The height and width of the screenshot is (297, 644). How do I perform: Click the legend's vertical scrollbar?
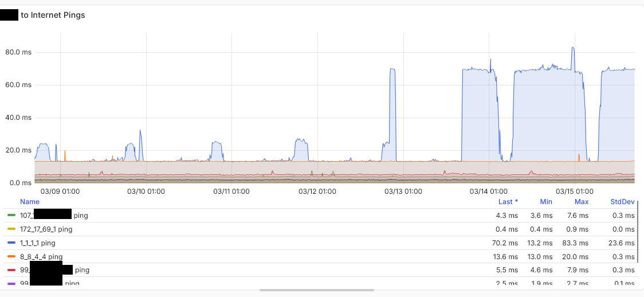pos(638,231)
